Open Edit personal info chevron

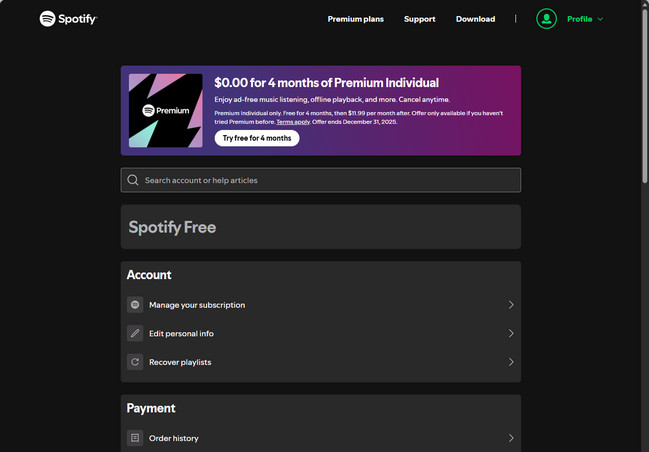[x=511, y=333]
